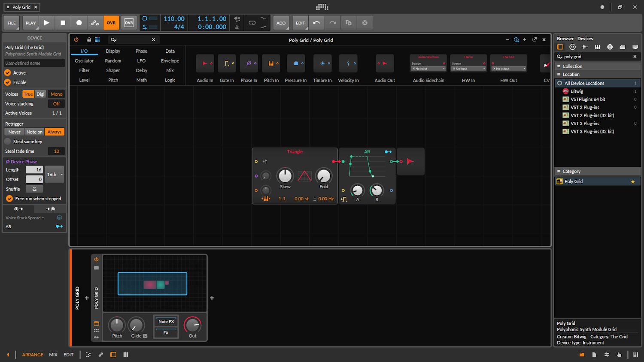Click the Triangle oscillator Fold knob
This screenshot has height=362, width=644.
(324, 175)
